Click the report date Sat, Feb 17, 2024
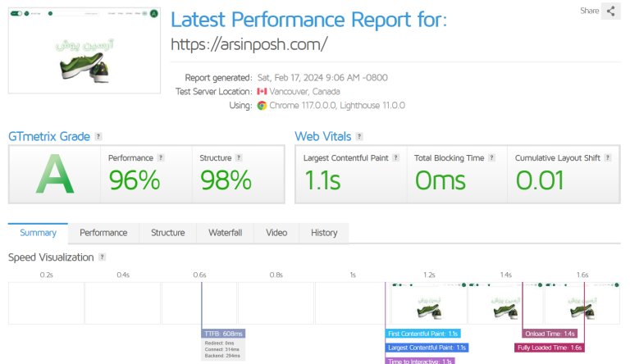 coord(322,78)
